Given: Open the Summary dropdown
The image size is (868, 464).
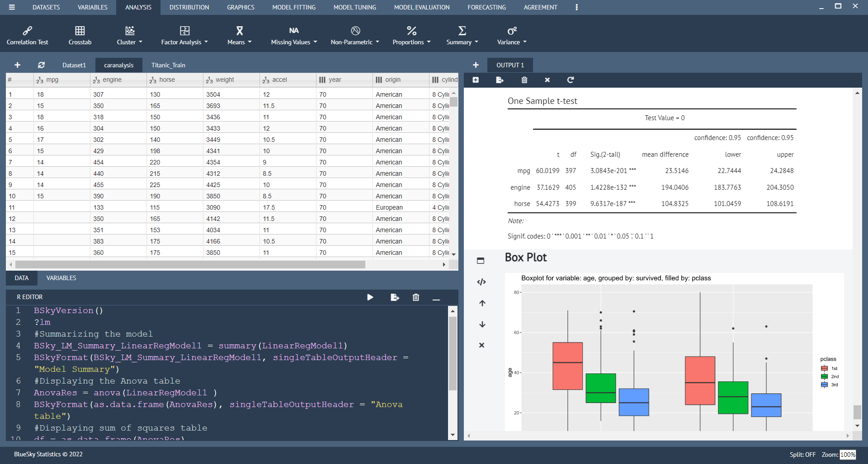Looking at the screenshot, I should 462,35.
